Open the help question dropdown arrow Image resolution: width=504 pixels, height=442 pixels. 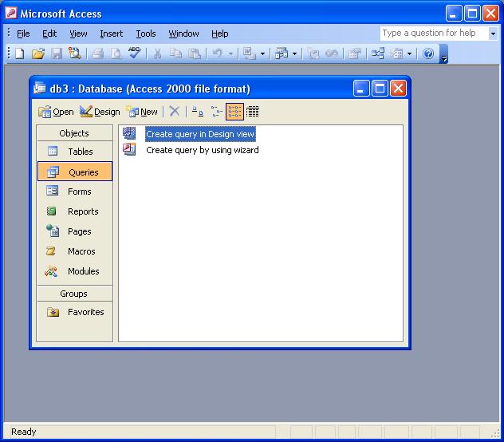tap(493, 34)
